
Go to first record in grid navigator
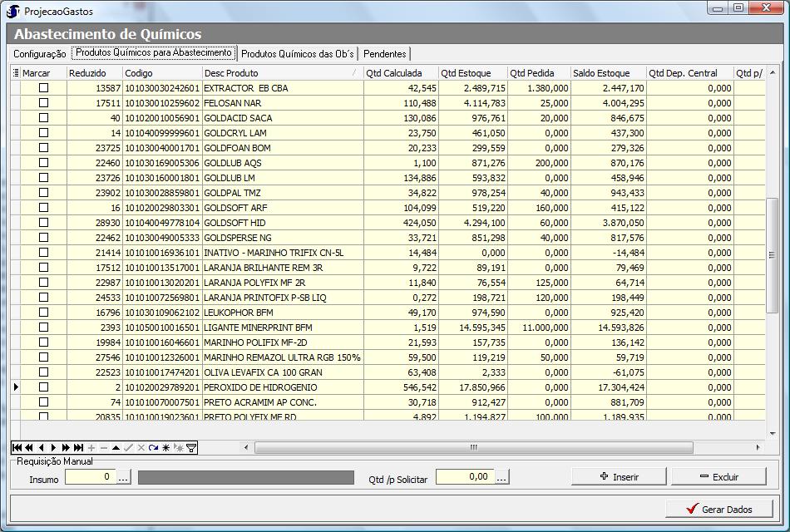pos(17,448)
